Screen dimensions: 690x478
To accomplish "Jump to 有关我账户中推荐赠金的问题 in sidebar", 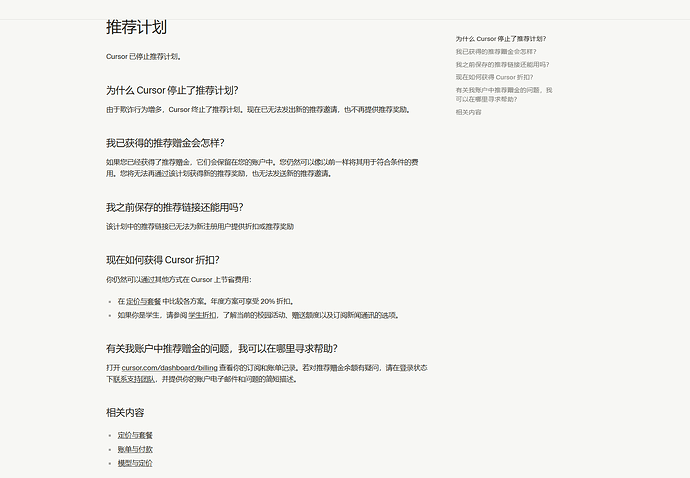I will coord(504,95).
